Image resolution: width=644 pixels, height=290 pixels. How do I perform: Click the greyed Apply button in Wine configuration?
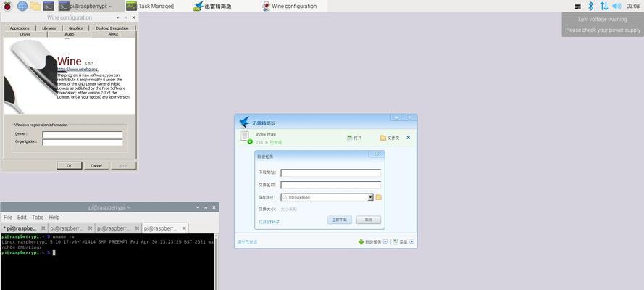124,165
